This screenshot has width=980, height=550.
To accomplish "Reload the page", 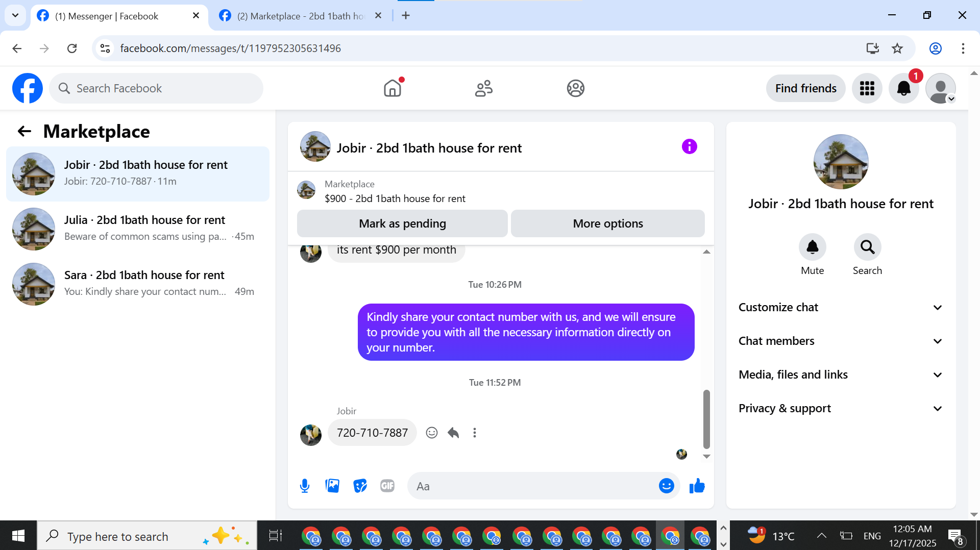I will (x=72, y=48).
